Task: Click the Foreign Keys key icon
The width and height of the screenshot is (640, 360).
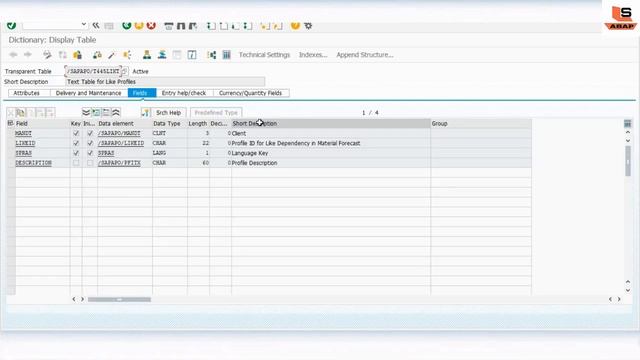Action: point(145,113)
